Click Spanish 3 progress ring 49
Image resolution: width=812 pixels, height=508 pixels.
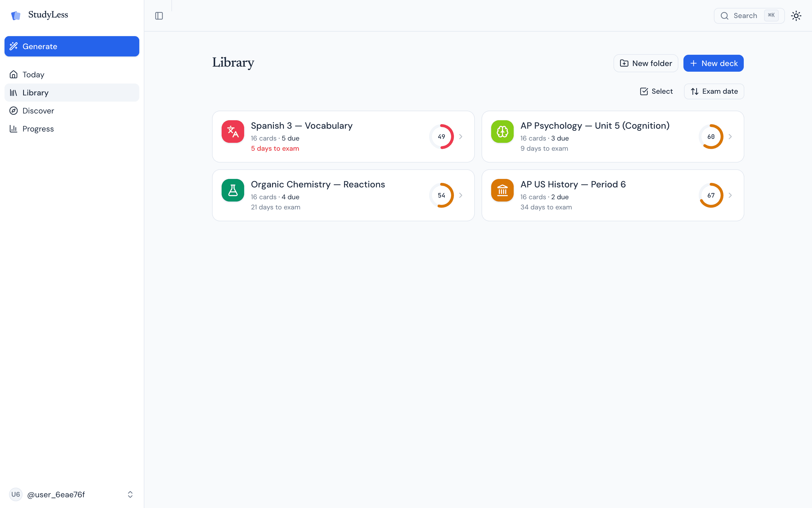442,137
